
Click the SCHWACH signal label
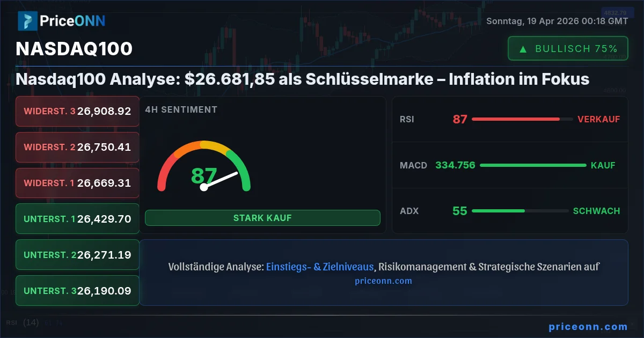(x=597, y=211)
